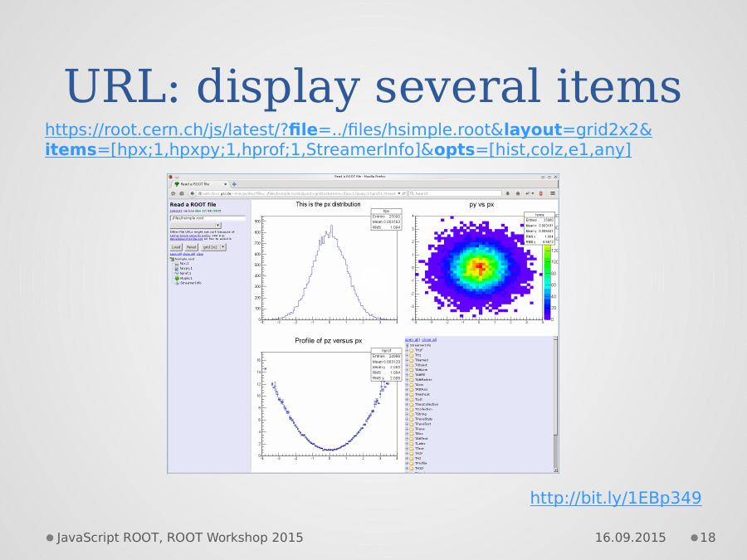This screenshot has height=560, width=747.
Task: Click the TAxis folder icon
Action: tap(412, 385)
